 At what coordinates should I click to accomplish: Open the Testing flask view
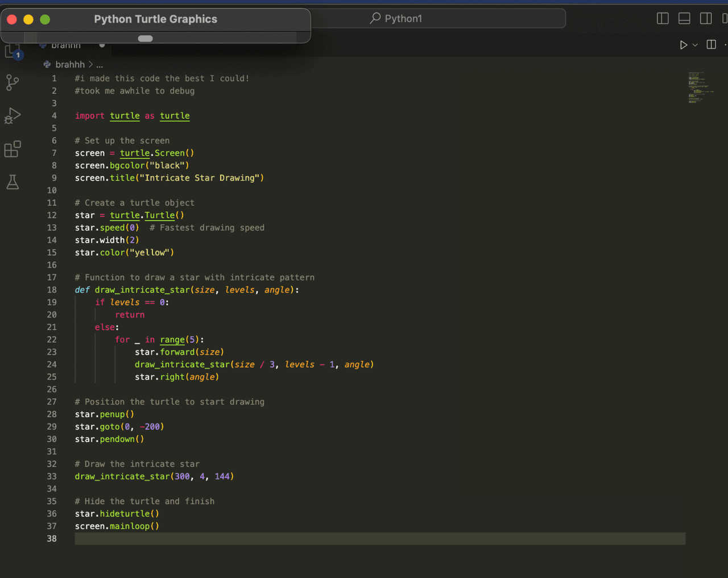pos(12,182)
